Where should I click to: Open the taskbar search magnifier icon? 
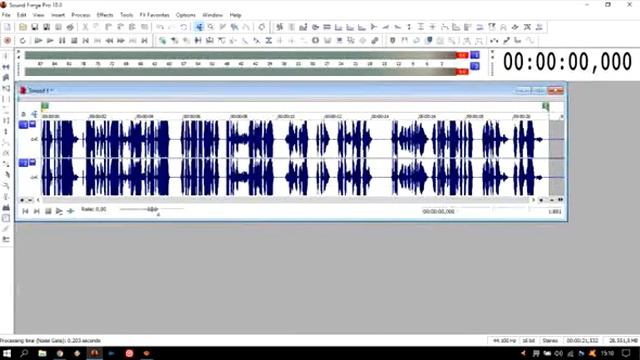24,353
